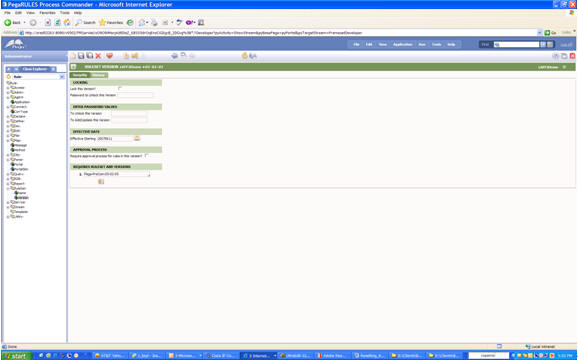578x361 pixels.
Task: Click the Save As icon beside Save
Action: coord(90,56)
